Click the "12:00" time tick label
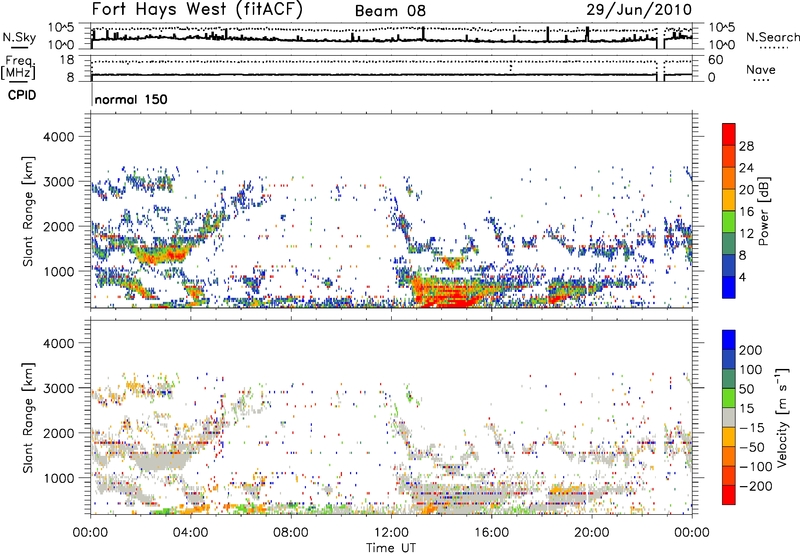Viewport: 800px width, 554px height. [391, 533]
